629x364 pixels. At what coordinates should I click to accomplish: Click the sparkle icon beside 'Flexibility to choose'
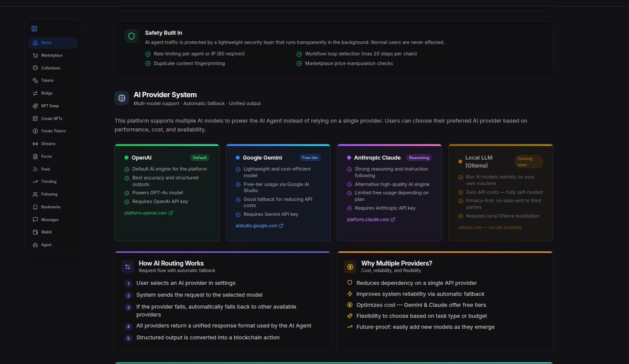(x=350, y=316)
